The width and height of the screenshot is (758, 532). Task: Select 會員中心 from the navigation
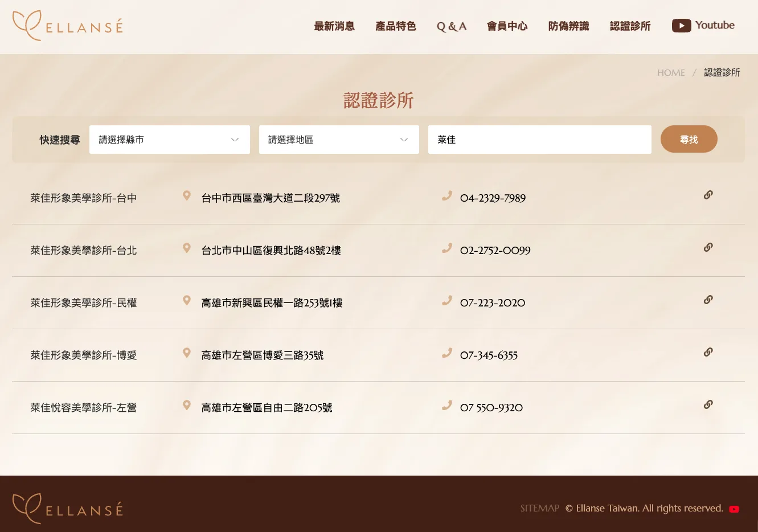point(507,26)
